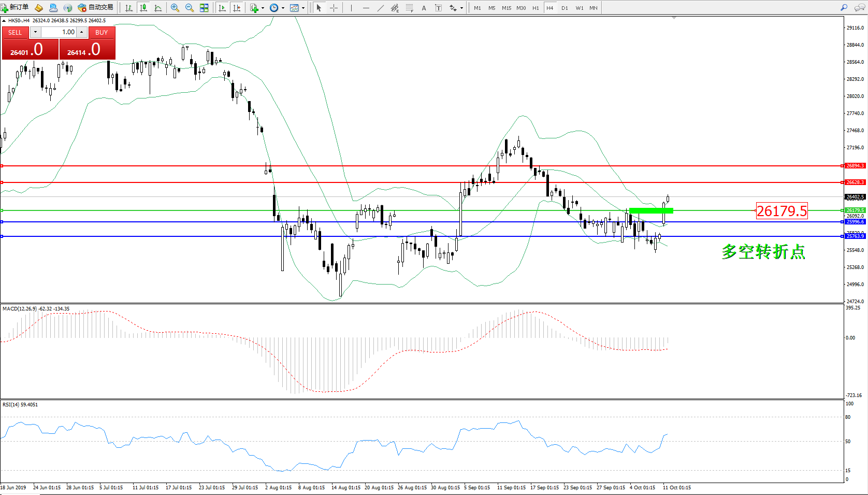This screenshot has height=495, width=868.
Task: Open the tile windows icon
Action: pyautogui.click(x=204, y=8)
